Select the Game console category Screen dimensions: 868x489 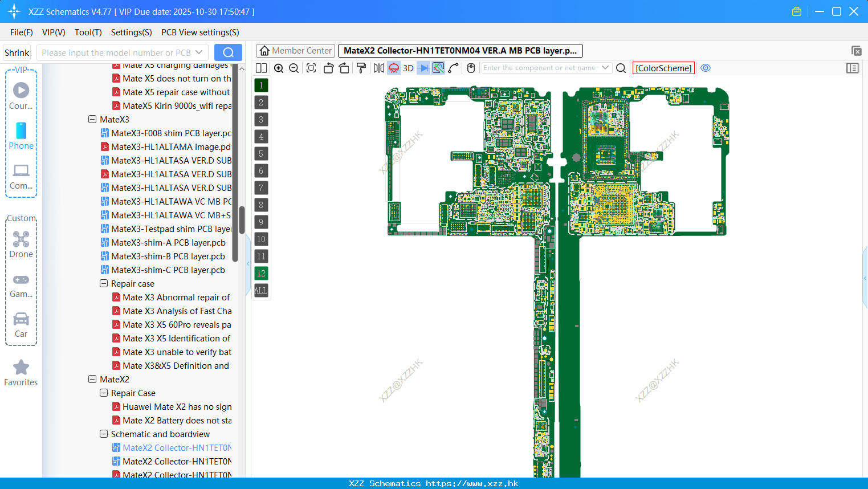21,285
